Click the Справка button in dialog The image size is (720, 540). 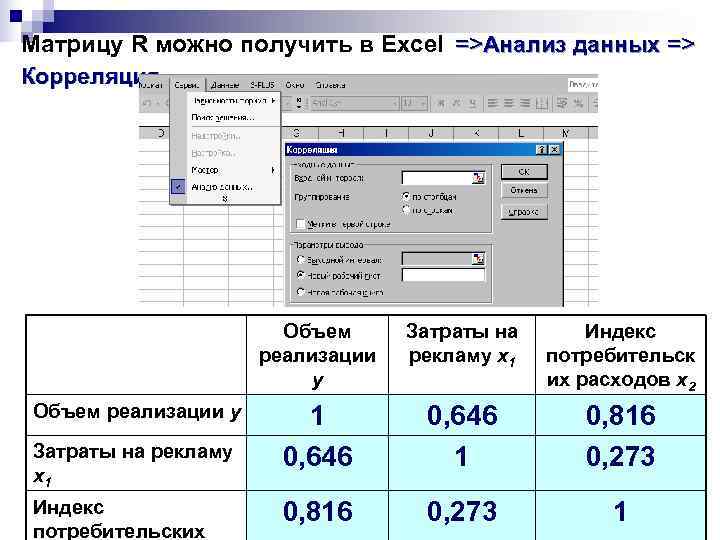pos(524,212)
